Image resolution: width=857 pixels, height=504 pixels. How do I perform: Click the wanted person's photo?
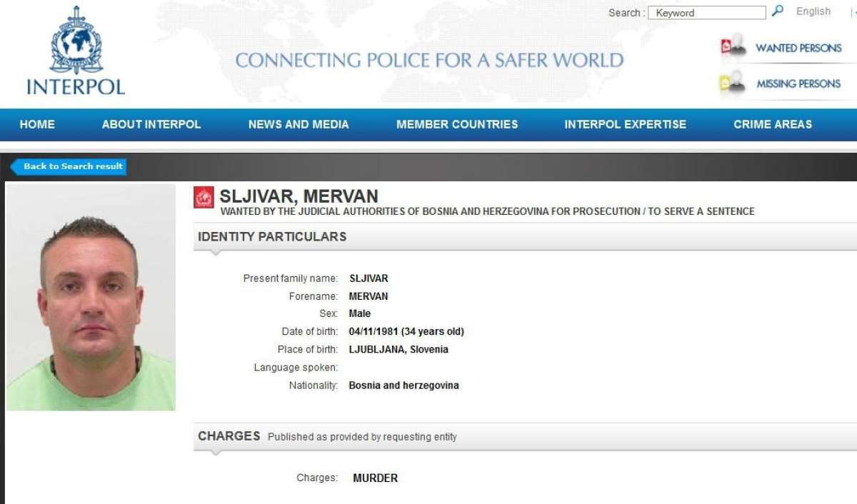coord(91,297)
